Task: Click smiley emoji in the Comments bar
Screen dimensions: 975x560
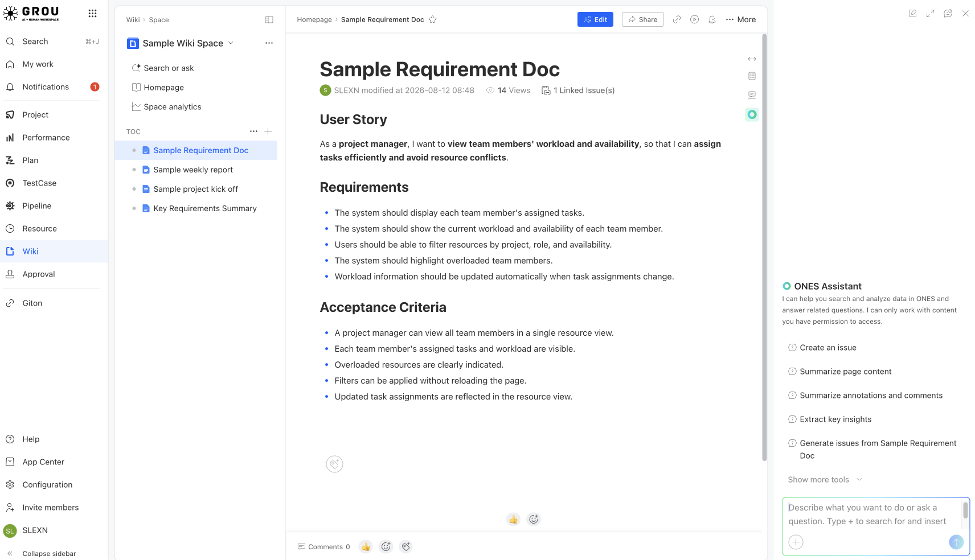Action: (x=386, y=547)
